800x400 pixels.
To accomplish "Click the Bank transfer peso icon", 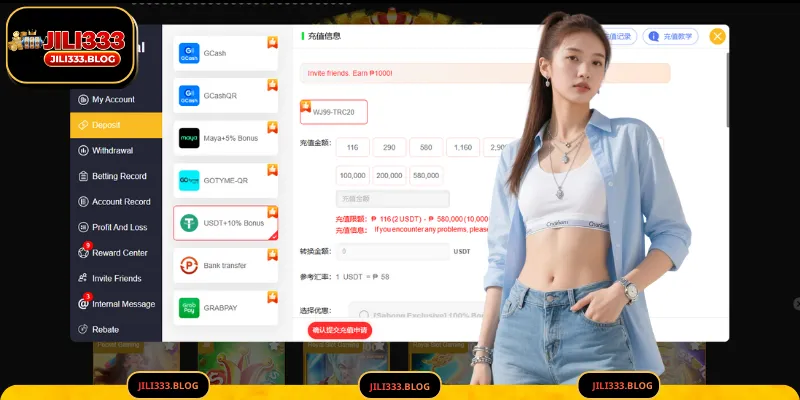I will (189, 265).
